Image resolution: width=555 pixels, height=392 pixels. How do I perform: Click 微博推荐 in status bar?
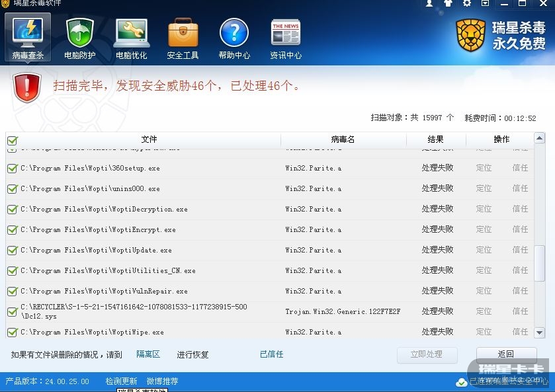(162, 381)
